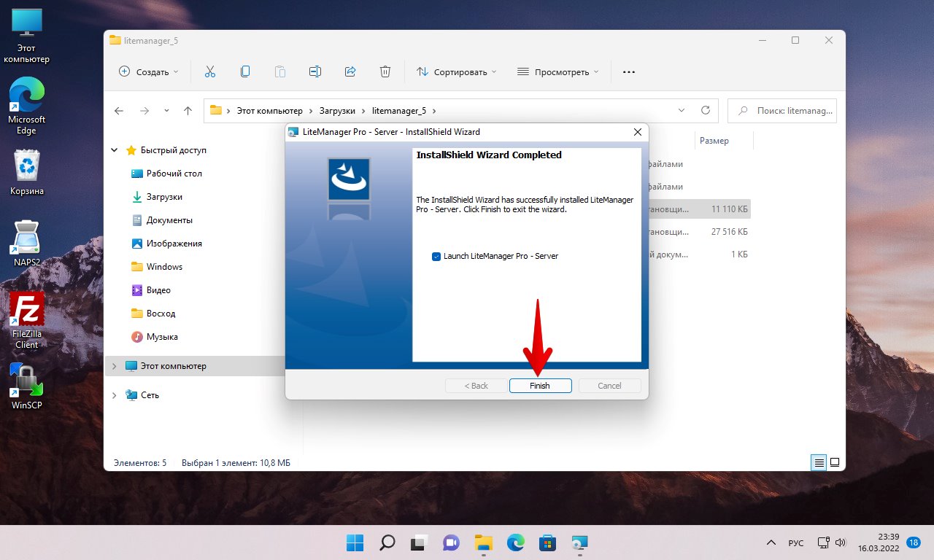The height and width of the screenshot is (560, 934).
Task: Uncheck Launch LiteManager Pro - Server
Action: click(436, 256)
